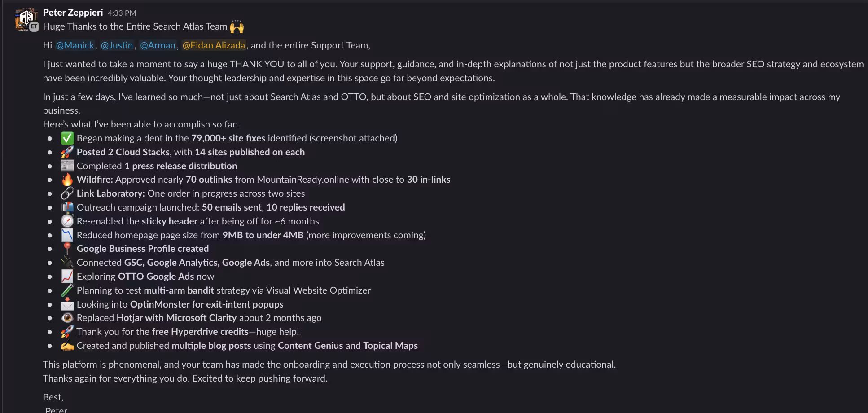Click the green check mark emoji
The height and width of the screenshot is (413, 868).
coord(67,138)
